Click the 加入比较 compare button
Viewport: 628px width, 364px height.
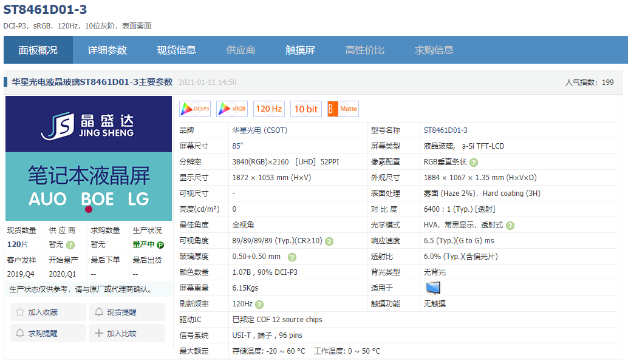(x=127, y=332)
